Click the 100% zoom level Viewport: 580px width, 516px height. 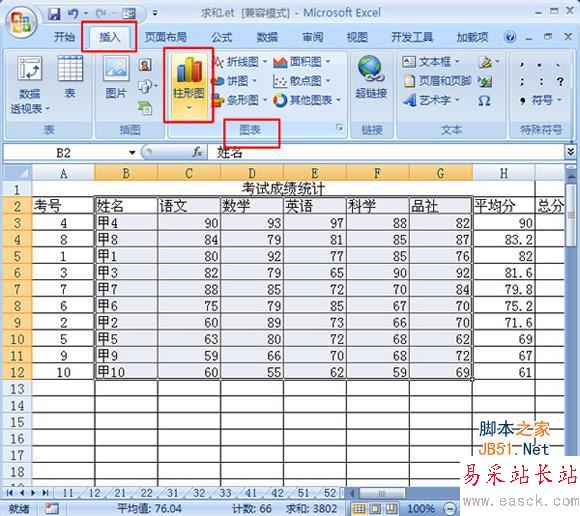pyautogui.click(x=421, y=509)
